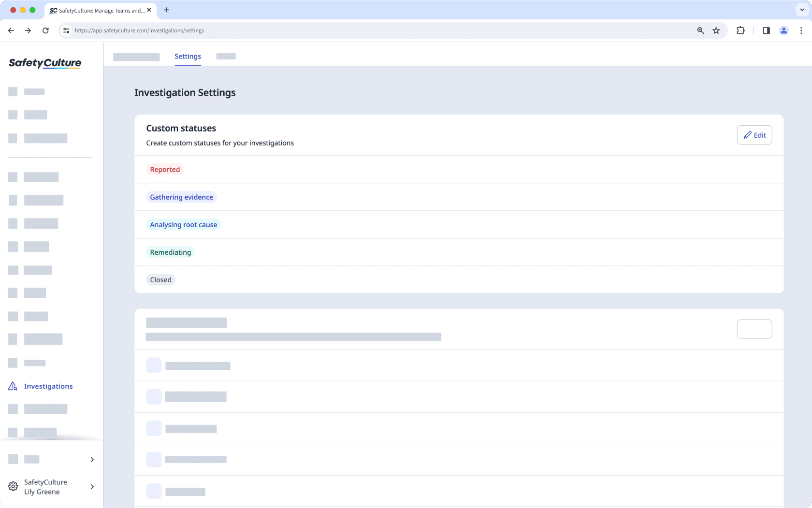Open the browser extensions puzzle icon

740,30
